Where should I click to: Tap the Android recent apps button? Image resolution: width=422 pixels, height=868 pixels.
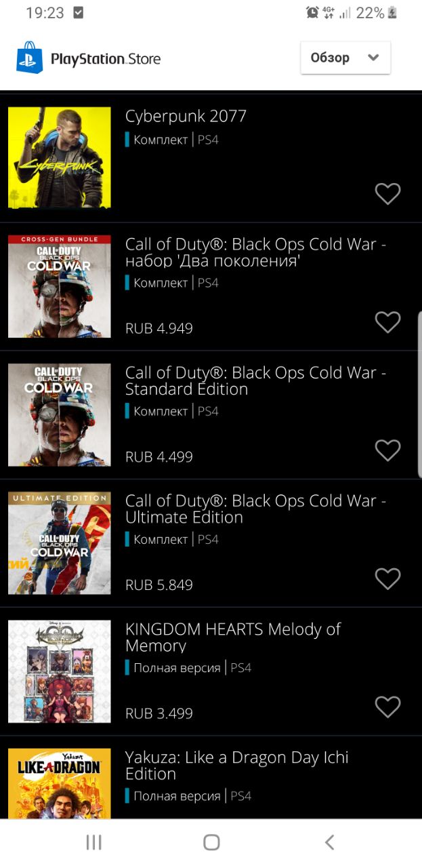tap(94, 842)
